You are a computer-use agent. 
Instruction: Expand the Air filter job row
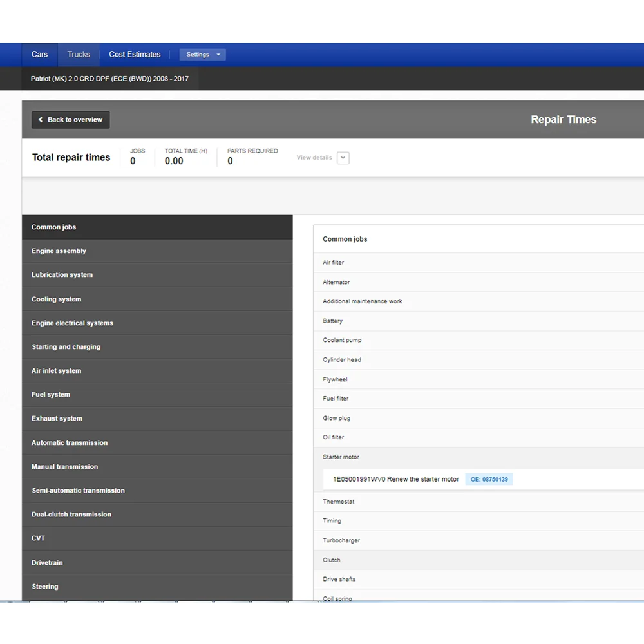coord(334,263)
